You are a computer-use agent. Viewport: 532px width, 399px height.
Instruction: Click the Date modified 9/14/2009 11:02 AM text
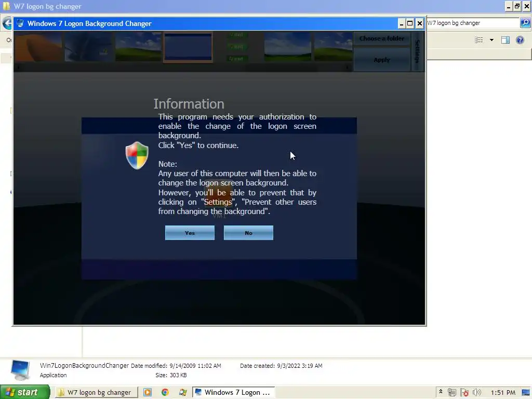(176, 366)
